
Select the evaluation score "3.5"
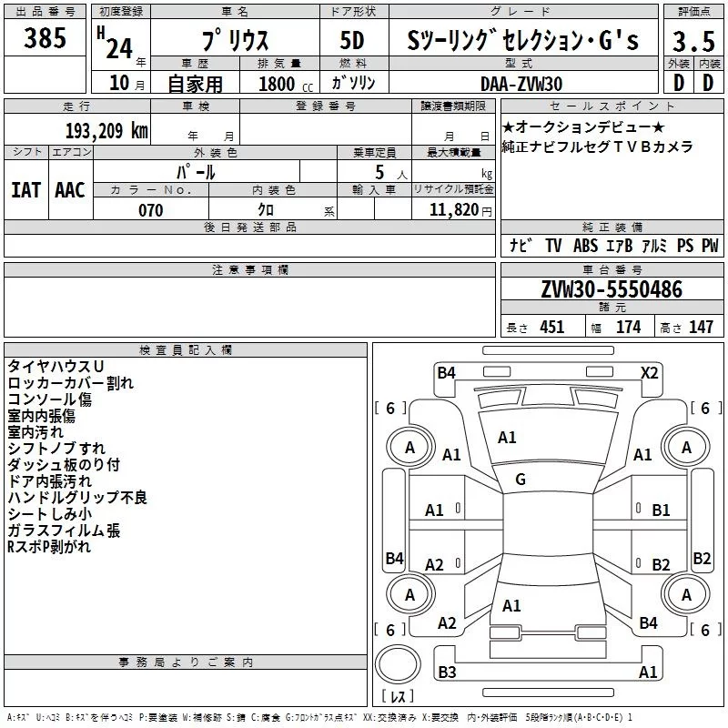693,41
